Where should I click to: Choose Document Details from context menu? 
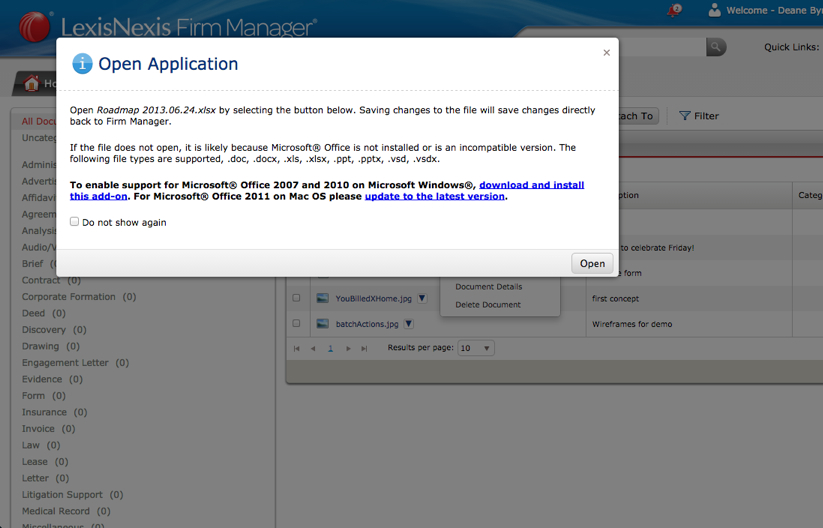pyautogui.click(x=489, y=287)
